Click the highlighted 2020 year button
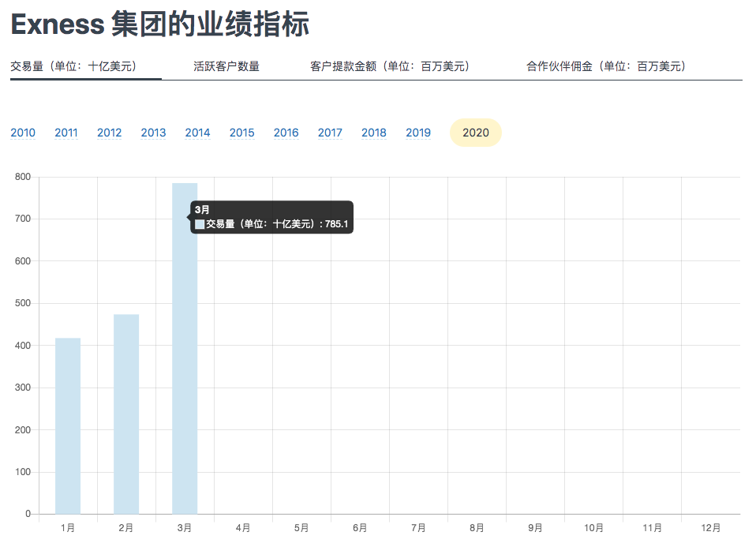The height and width of the screenshot is (543, 756). (476, 133)
